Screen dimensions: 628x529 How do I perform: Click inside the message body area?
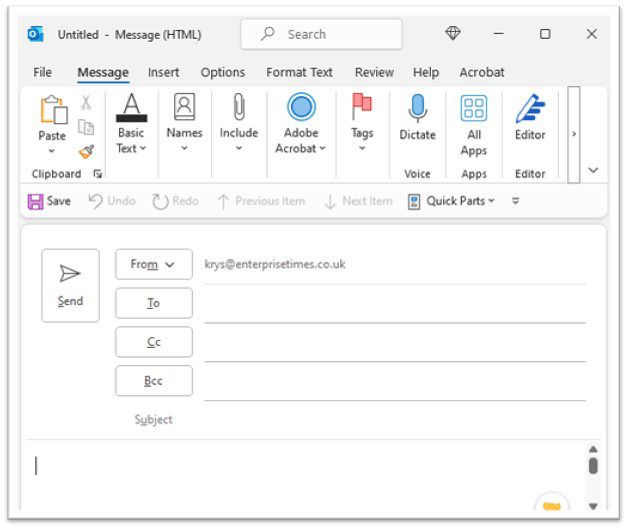(x=304, y=475)
